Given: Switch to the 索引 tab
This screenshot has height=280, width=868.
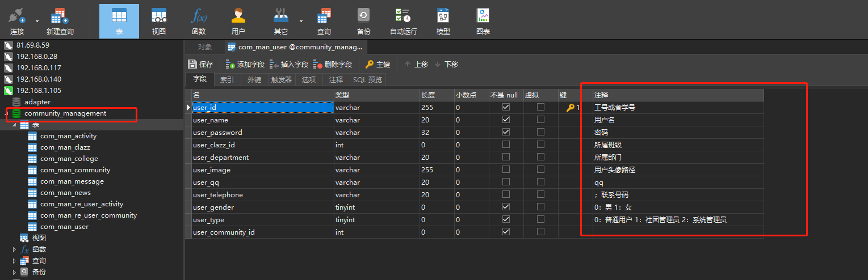Looking at the screenshot, I should pos(227,80).
